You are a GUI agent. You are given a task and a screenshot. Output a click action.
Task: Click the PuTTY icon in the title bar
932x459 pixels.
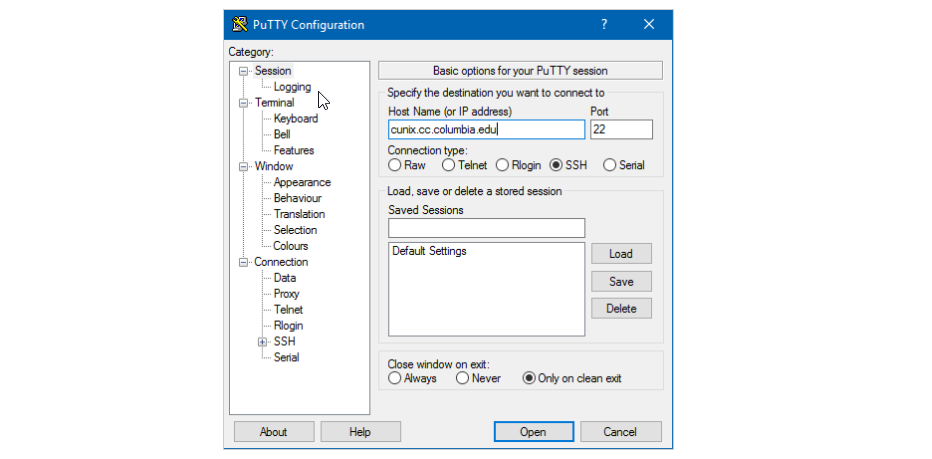click(x=240, y=24)
